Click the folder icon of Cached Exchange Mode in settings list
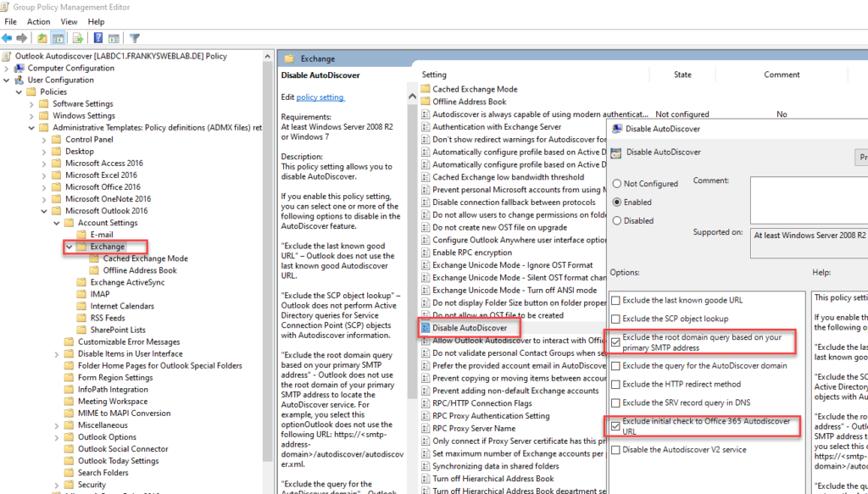This screenshot has width=868, height=494. pos(426,89)
